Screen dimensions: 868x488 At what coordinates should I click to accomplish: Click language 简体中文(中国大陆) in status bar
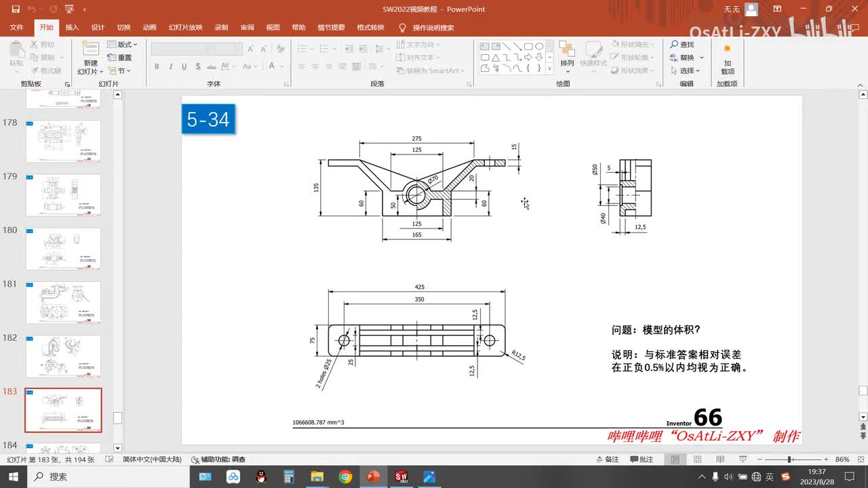click(x=152, y=459)
